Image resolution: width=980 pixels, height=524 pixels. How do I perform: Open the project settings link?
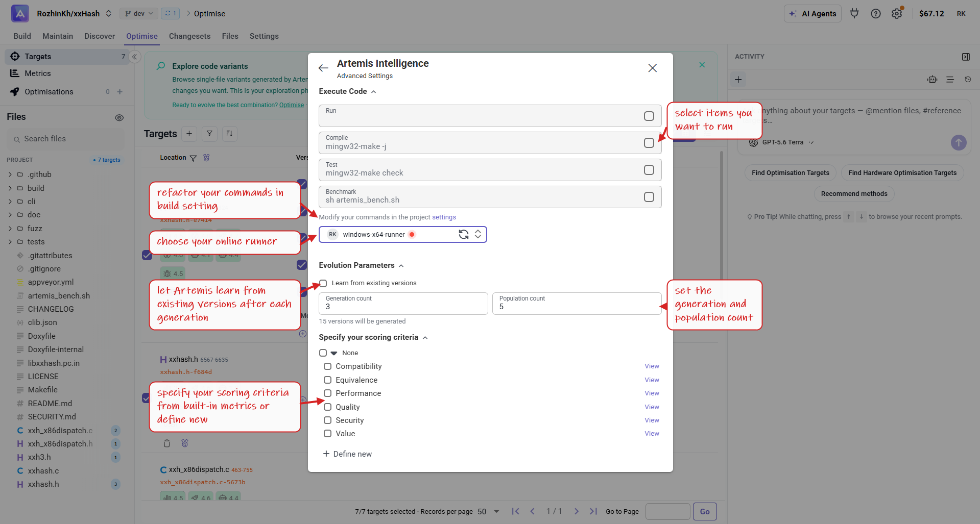444,217
